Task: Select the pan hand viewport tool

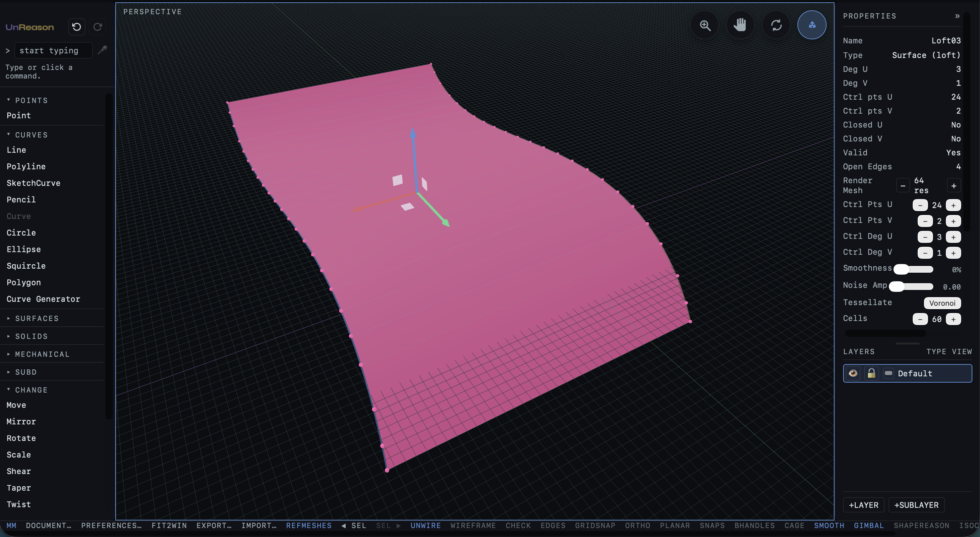Action: [x=740, y=25]
